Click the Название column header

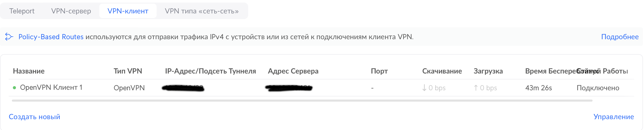point(29,71)
